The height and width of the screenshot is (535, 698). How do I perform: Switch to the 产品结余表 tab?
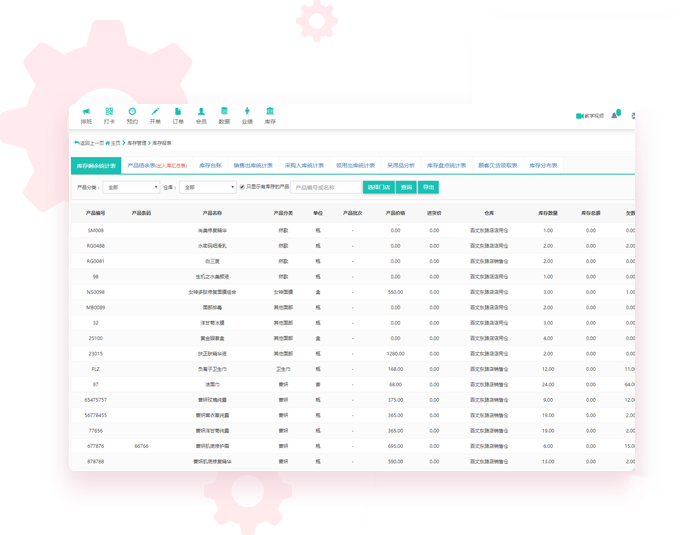coord(157,165)
